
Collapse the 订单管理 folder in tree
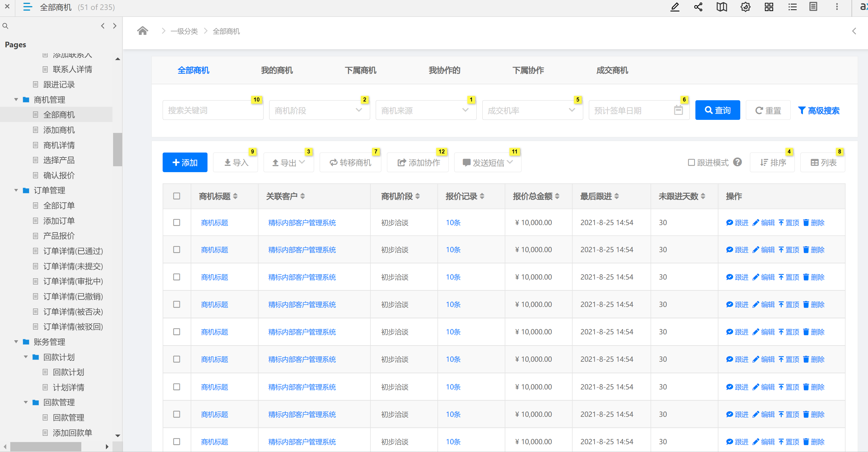click(x=16, y=190)
